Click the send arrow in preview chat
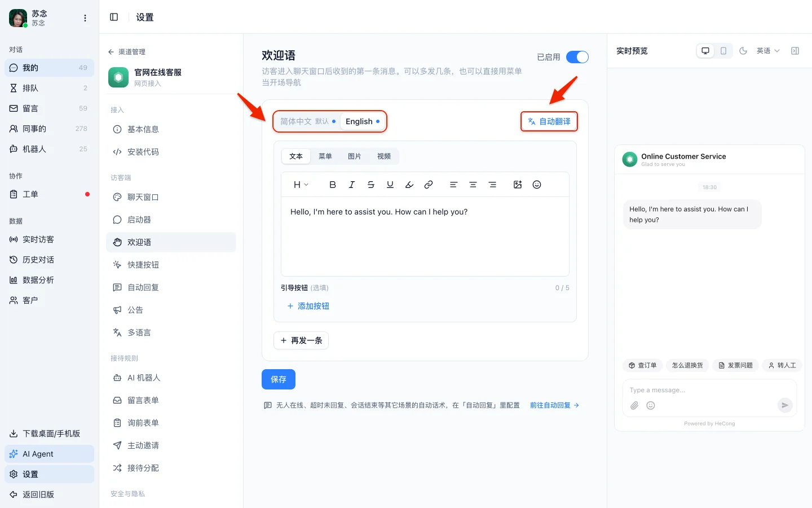 (785, 405)
